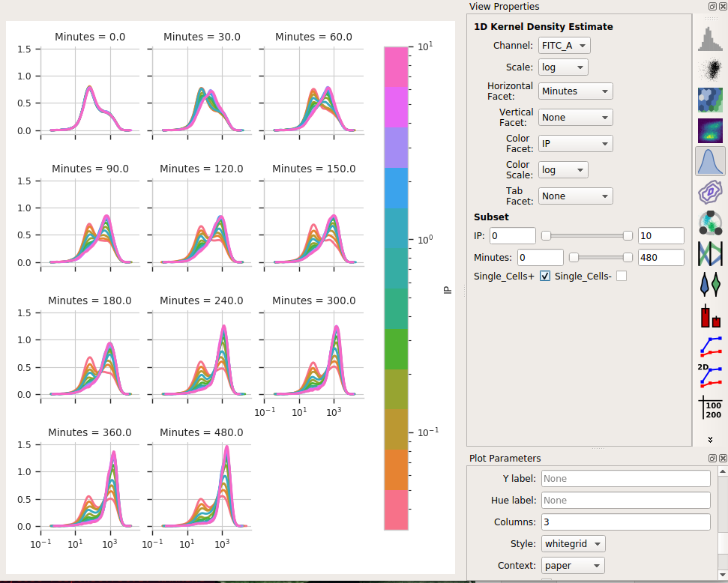The width and height of the screenshot is (728, 583).
Task: Enable the Single_Cells- checkbox
Action: pos(622,277)
